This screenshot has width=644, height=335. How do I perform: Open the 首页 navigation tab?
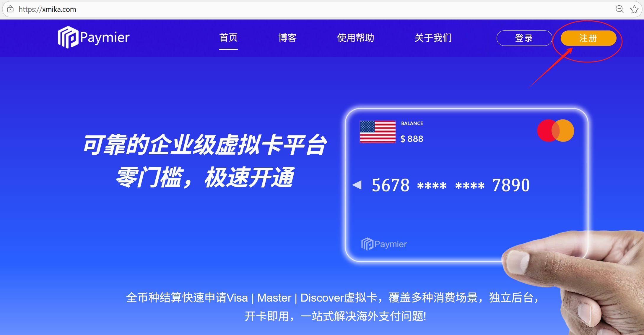pos(228,38)
